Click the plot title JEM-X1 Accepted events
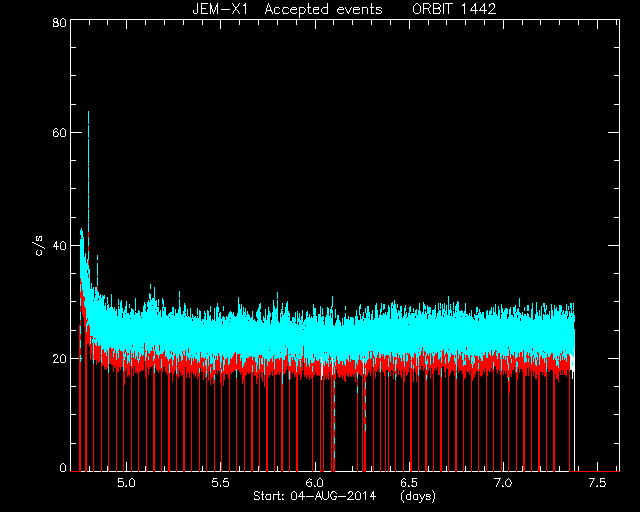The width and height of the screenshot is (640, 512). 287,9
